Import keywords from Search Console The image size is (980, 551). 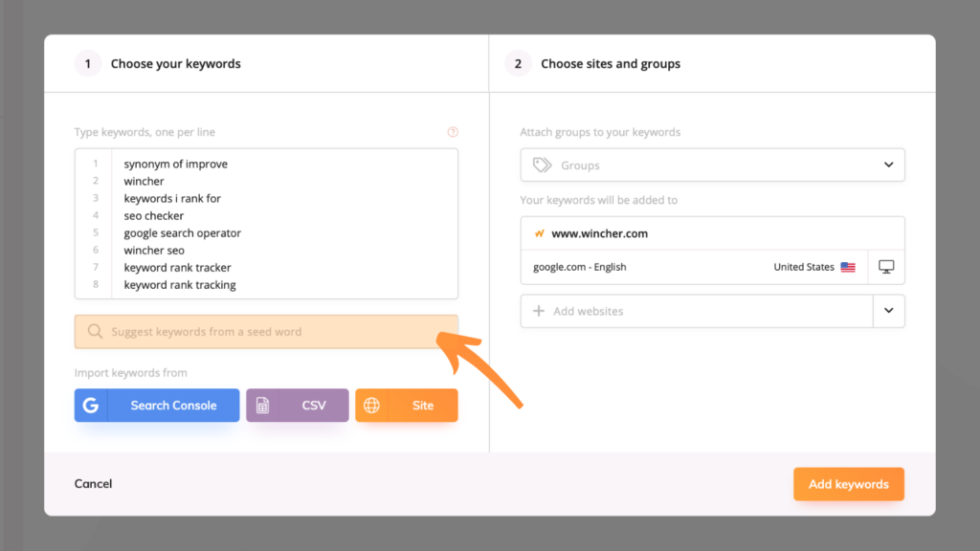[x=157, y=406]
